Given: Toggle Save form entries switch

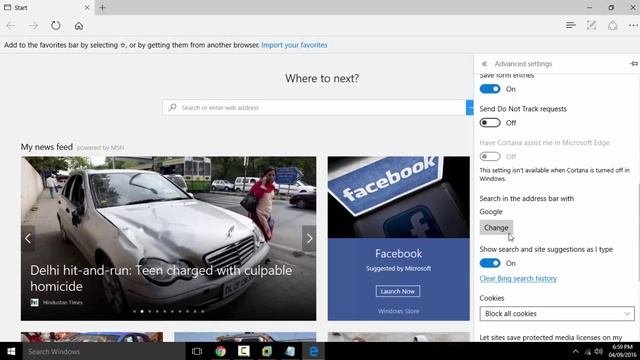Looking at the screenshot, I should (490, 89).
